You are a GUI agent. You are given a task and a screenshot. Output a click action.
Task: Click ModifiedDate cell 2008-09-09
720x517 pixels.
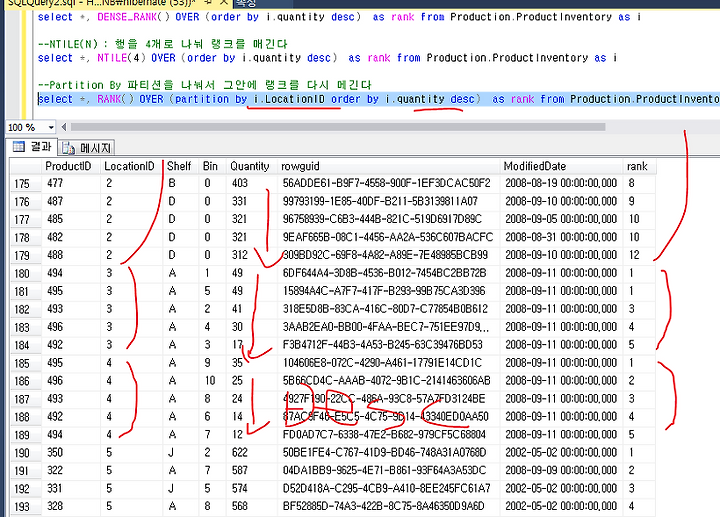tap(561, 471)
